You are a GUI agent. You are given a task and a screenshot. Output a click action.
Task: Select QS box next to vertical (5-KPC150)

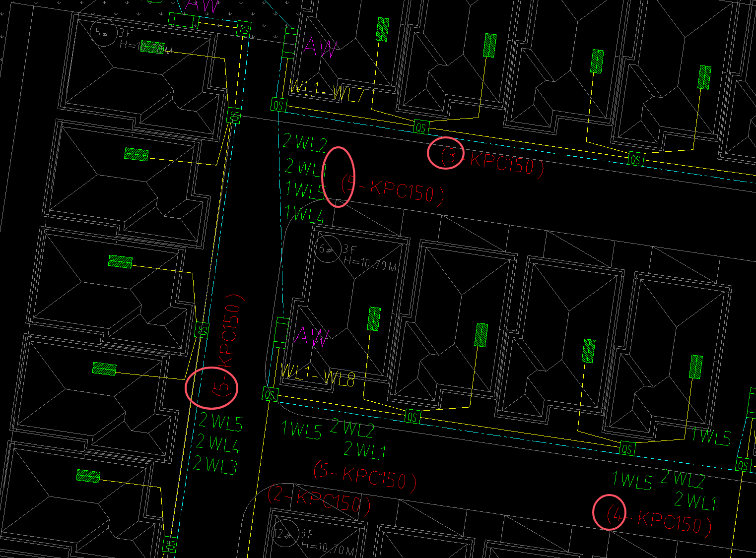point(202,330)
